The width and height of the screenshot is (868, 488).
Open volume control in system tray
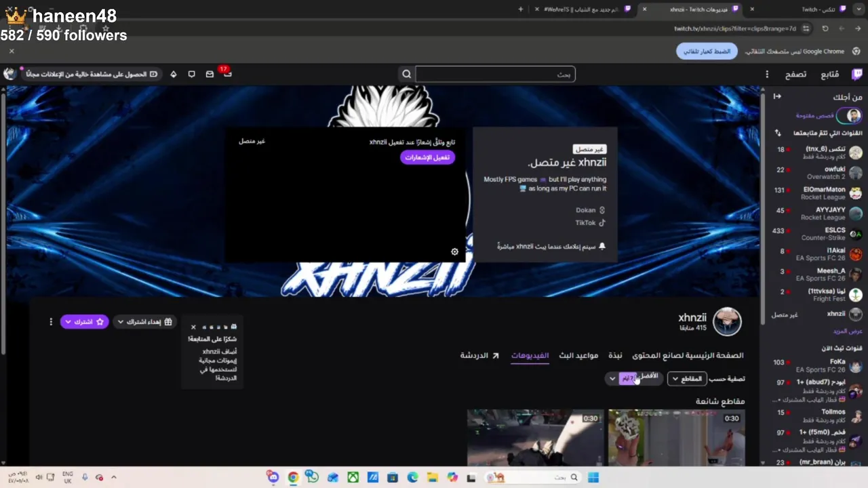tap(39, 477)
